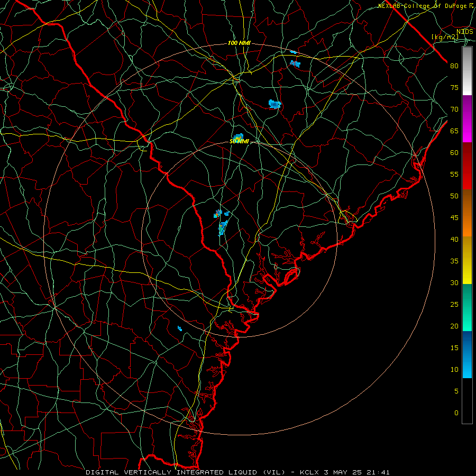Screen dimensions: 476x476
Task: Click the 3 MAY 25 date in footer
Action: click(343, 472)
